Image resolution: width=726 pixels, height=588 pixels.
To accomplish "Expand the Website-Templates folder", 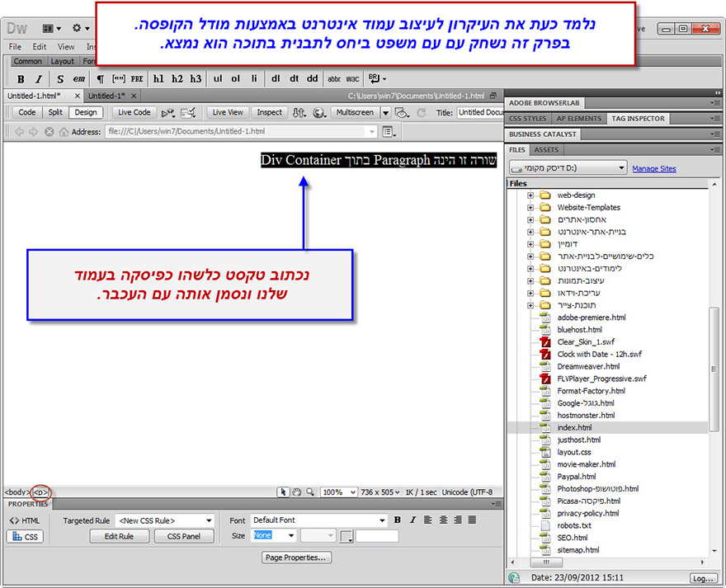I will pyautogui.click(x=530, y=208).
